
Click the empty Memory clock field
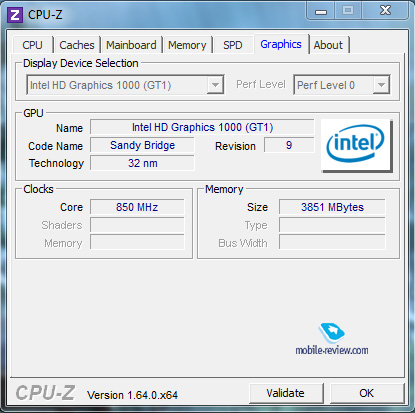137,243
